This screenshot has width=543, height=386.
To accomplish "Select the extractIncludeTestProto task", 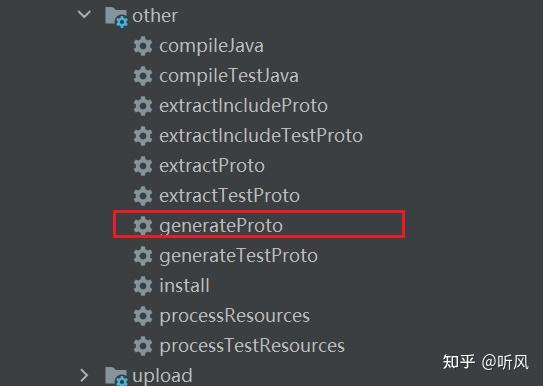I will click(261, 135).
